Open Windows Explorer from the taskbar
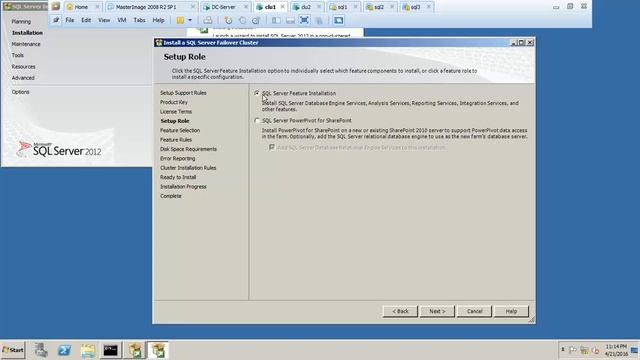Image resolution: width=640 pixels, height=360 pixels. (x=87, y=350)
